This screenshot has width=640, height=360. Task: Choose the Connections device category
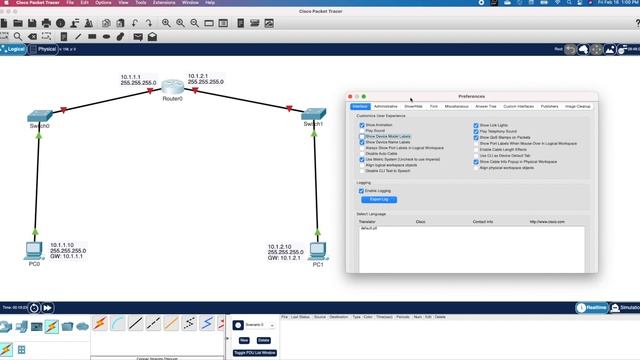tap(52, 327)
